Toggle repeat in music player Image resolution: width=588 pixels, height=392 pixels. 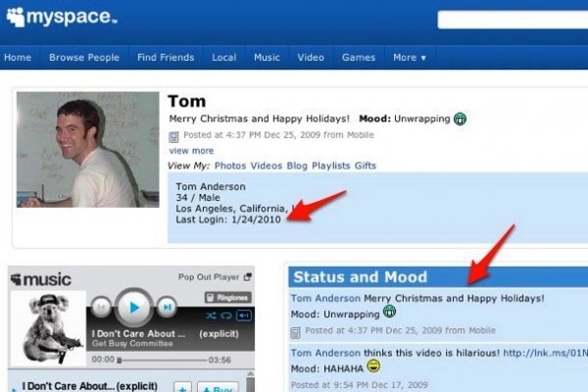tap(226, 317)
